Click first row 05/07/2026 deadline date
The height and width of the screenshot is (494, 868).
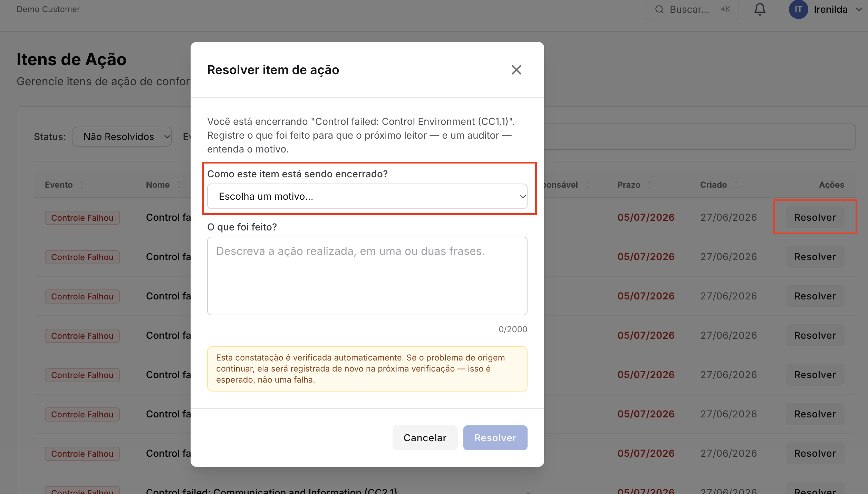[x=646, y=217]
